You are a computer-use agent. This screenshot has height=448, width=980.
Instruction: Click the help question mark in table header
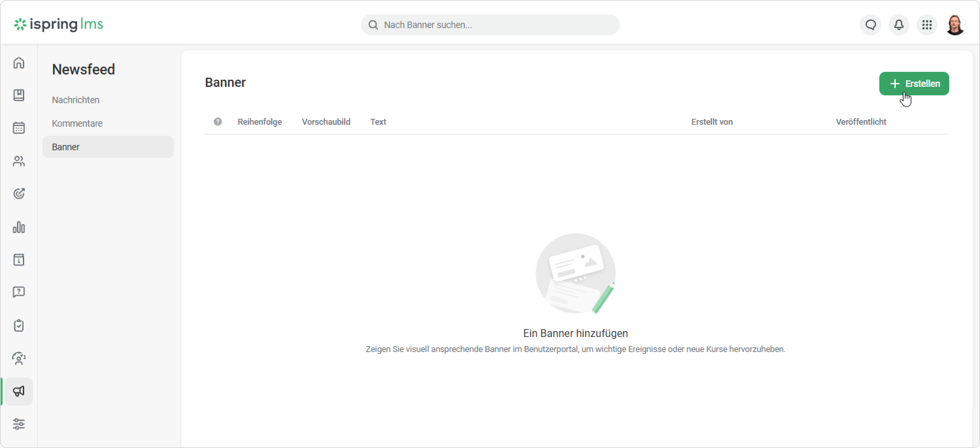218,121
